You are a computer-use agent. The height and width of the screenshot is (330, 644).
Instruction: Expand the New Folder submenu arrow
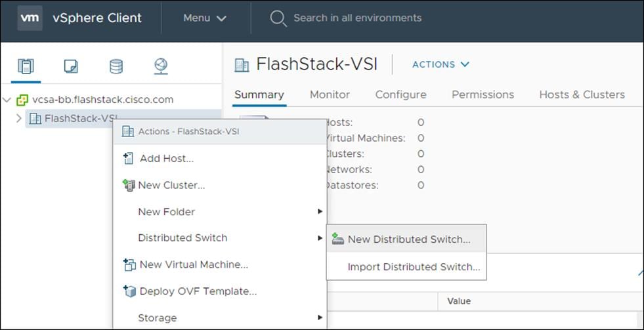point(320,212)
